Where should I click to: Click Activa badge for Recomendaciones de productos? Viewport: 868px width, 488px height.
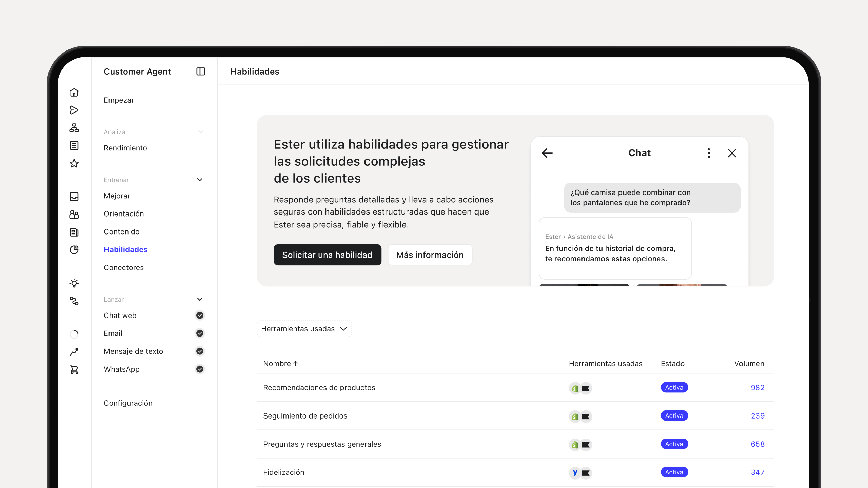click(674, 388)
